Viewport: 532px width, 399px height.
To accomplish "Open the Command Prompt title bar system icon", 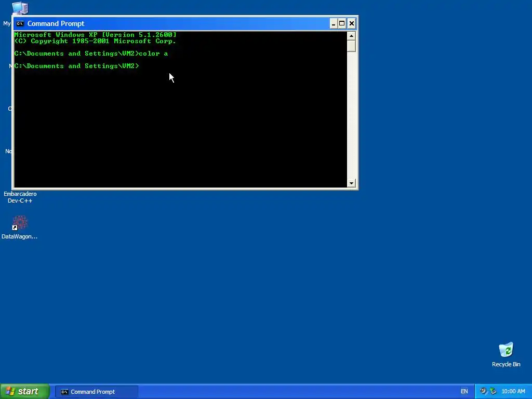I will coord(20,23).
